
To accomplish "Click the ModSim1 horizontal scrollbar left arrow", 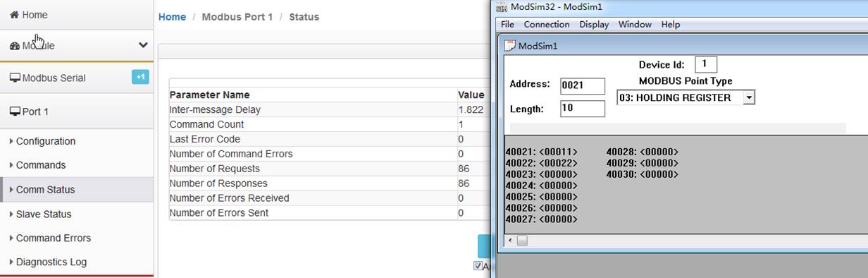I will (x=510, y=241).
